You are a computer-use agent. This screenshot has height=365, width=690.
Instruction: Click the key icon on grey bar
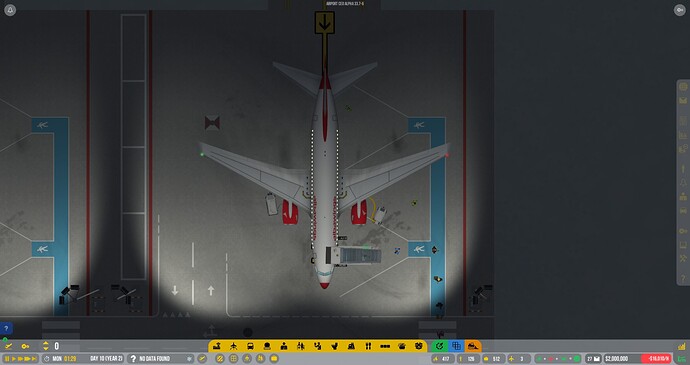click(x=25, y=347)
